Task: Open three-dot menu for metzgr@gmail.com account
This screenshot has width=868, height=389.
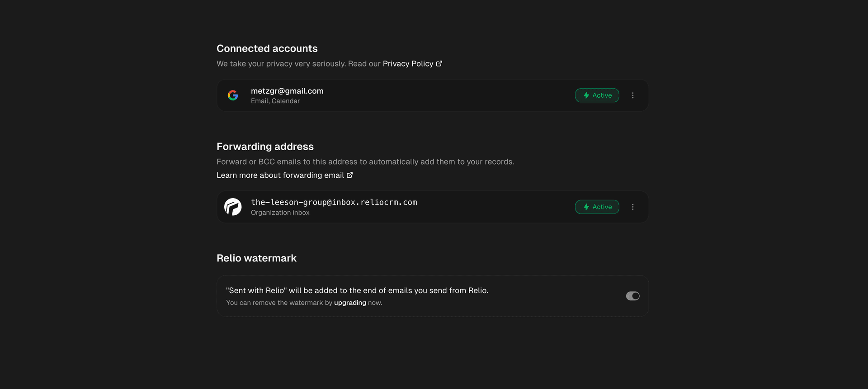Action: coord(633,95)
